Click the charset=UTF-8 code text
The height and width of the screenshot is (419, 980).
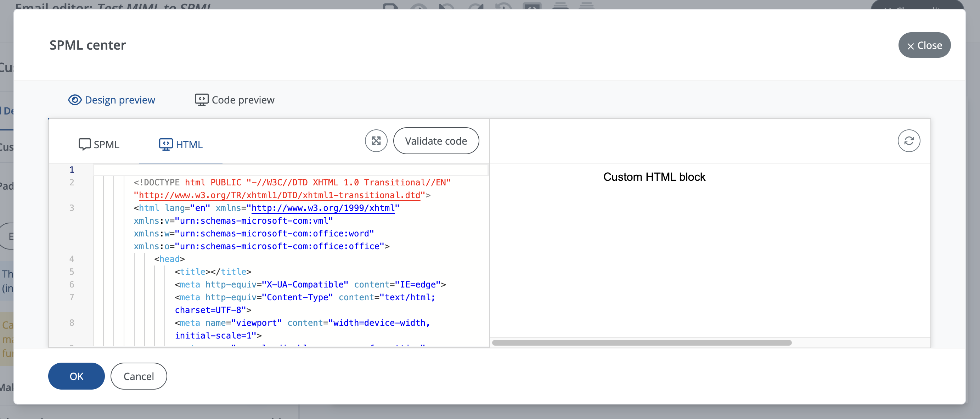tap(213, 310)
